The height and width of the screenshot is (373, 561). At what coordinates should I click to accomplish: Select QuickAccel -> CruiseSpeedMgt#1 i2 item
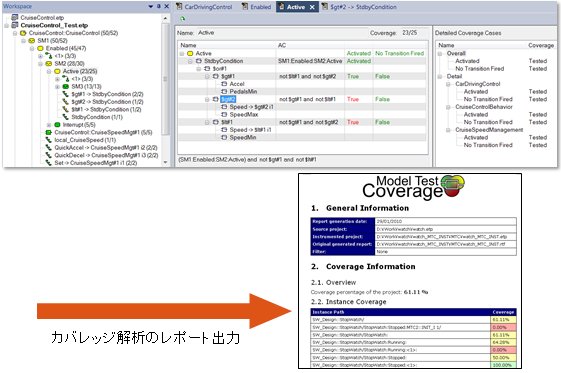click(106, 148)
